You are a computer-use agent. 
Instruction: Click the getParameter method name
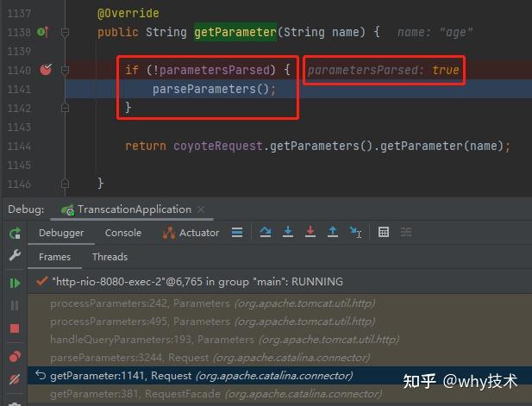pyautogui.click(x=235, y=32)
